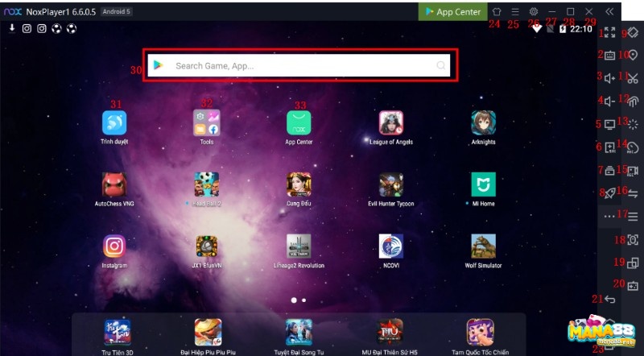Click the screen capture frame icon

(633, 240)
